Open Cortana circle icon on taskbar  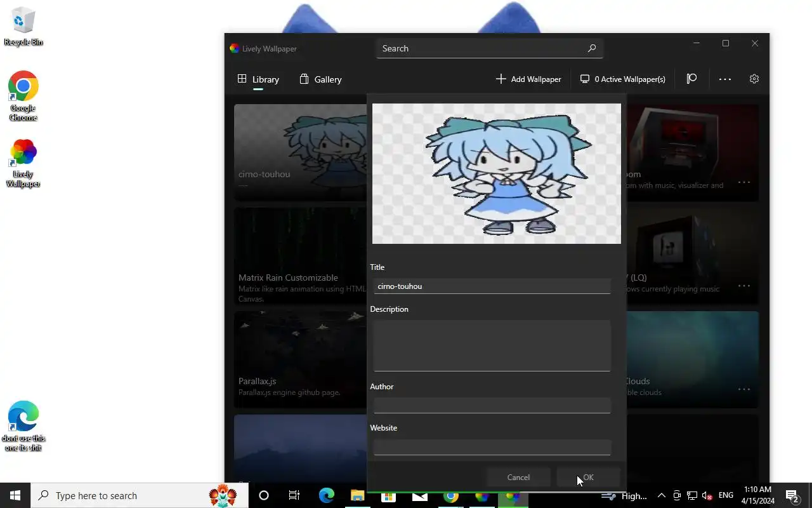264,495
